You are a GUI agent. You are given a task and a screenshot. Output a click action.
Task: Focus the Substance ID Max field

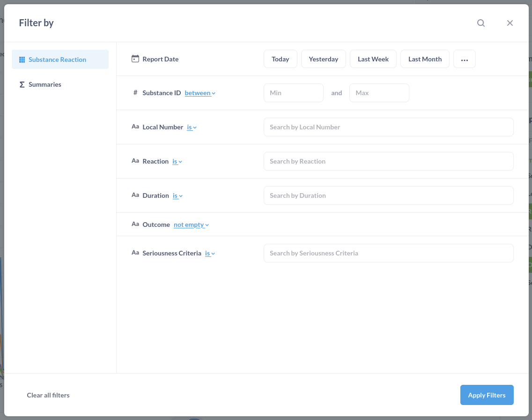pos(379,93)
